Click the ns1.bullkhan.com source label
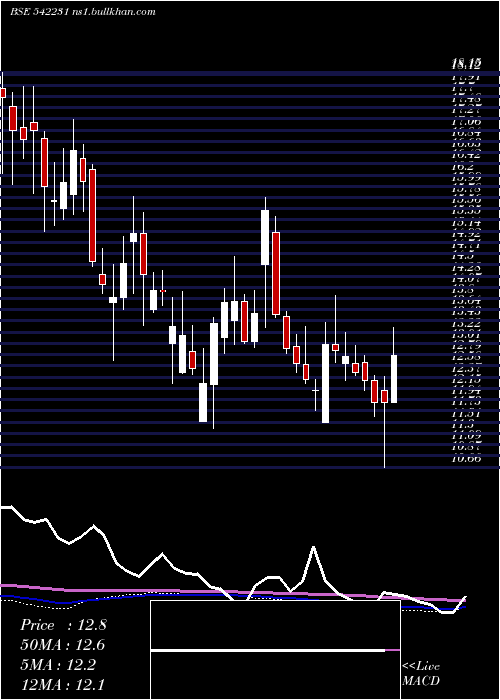 pos(113,12)
